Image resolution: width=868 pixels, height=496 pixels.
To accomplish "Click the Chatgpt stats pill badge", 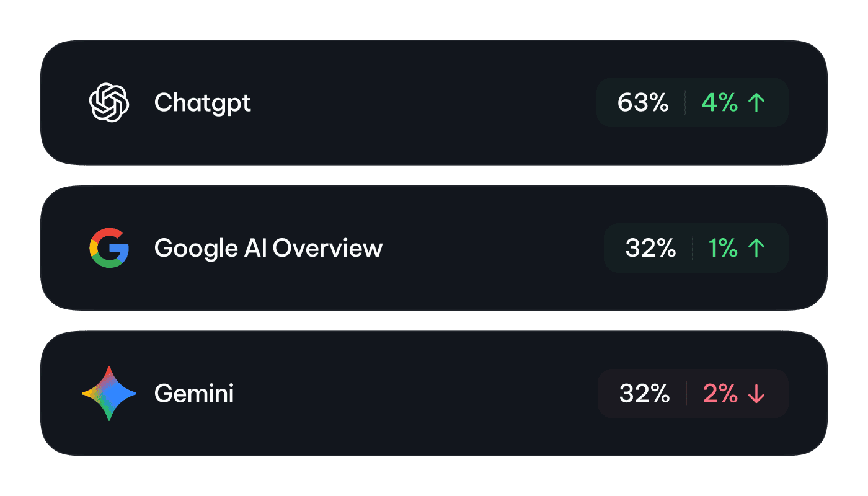I will pyautogui.click(x=693, y=102).
